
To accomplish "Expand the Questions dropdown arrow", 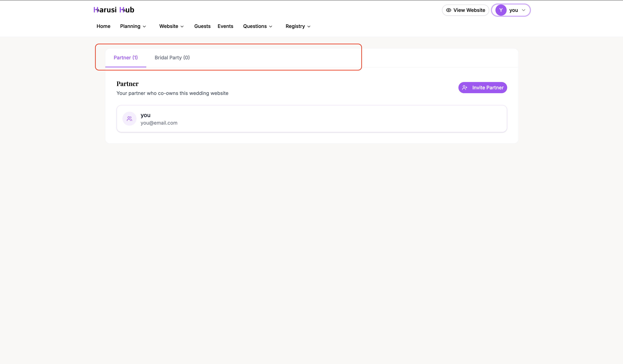I will pyautogui.click(x=271, y=26).
